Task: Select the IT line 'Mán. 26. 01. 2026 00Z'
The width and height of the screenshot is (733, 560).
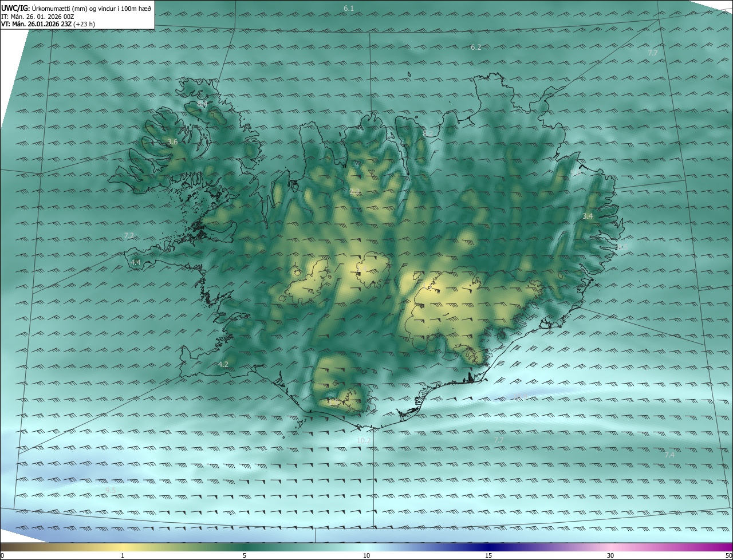Action: pos(41,16)
